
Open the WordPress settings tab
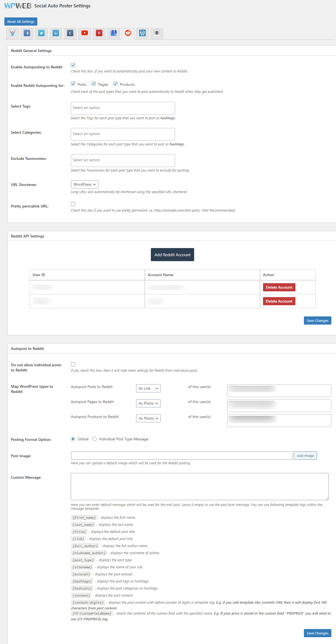point(142,33)
